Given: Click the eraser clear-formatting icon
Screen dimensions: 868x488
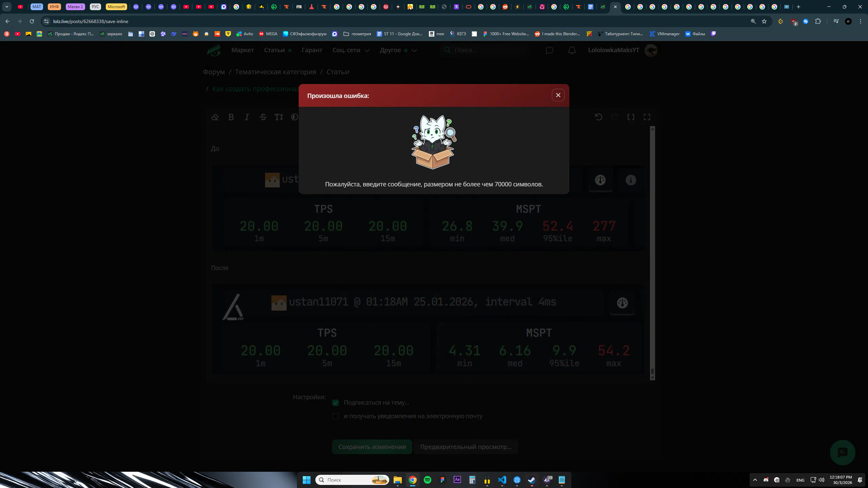Looking at the screenshot, I should click(215, 117).
